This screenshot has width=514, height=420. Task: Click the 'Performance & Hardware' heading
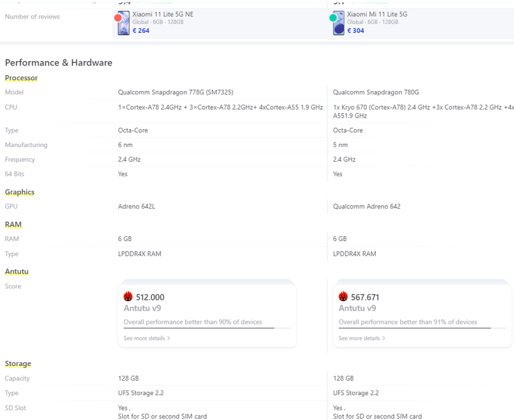pos(58,62)
